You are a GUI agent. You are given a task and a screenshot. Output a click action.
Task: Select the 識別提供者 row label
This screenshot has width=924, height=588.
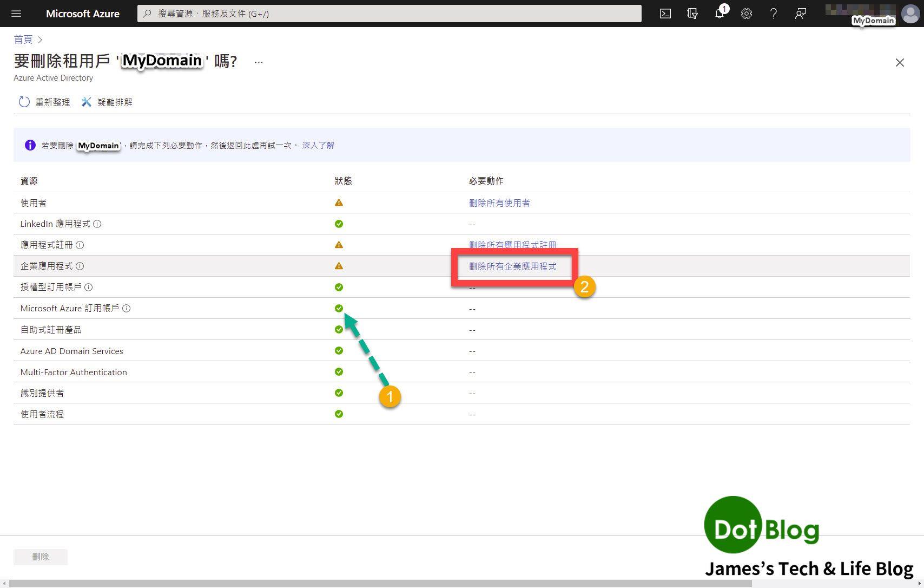42,393
